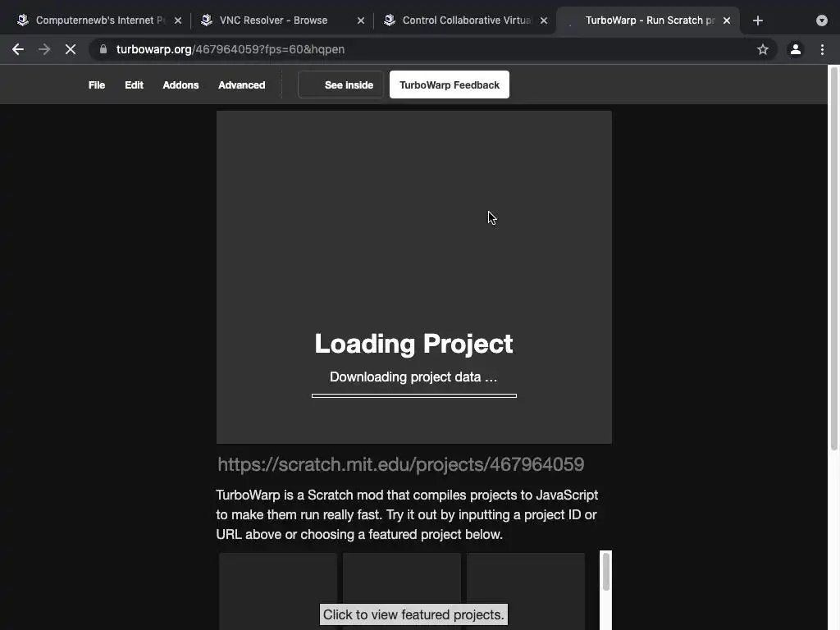Open the Advanced menu

pyautogui.click(x=242, y=85)
